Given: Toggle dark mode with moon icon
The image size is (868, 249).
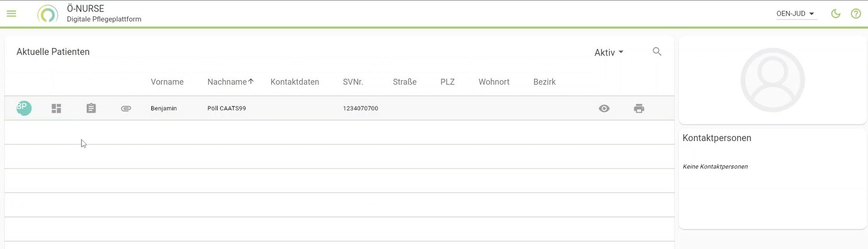Looking at the screenshot, I should (836, 14).
